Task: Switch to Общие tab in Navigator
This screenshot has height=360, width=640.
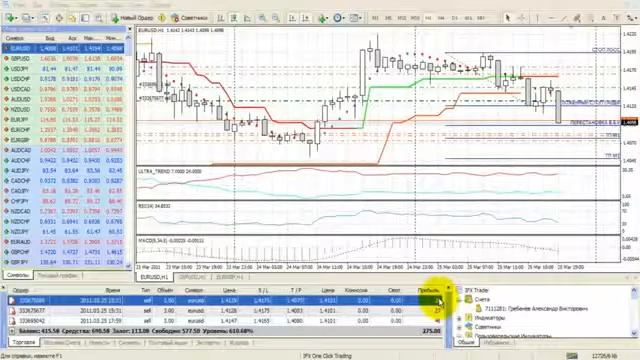Action: [466, 342]
